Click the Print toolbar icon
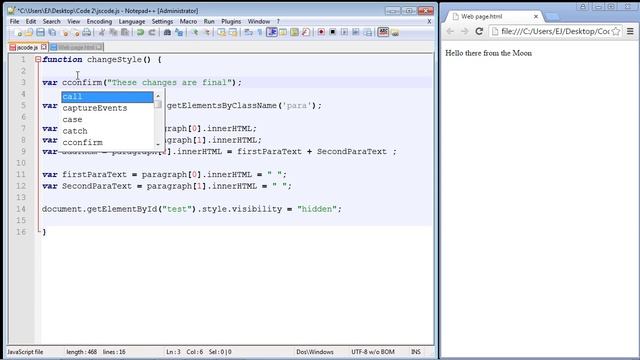Image resolution: width=640 pixels, height=360 pixels. (87, 32)
